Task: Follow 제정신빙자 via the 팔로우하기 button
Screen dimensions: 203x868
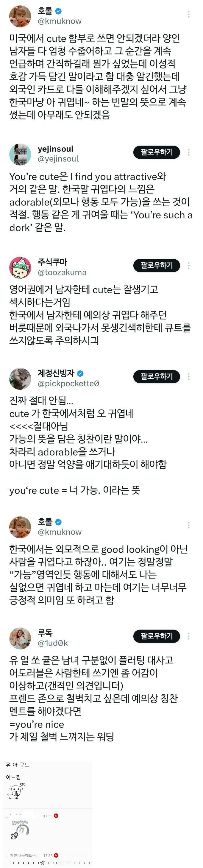Action: pos(157,376)
